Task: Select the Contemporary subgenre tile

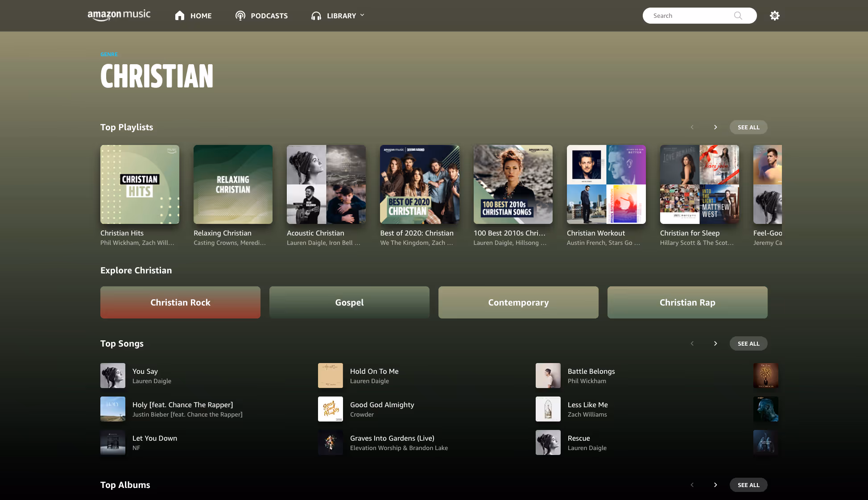Action: 518,302
